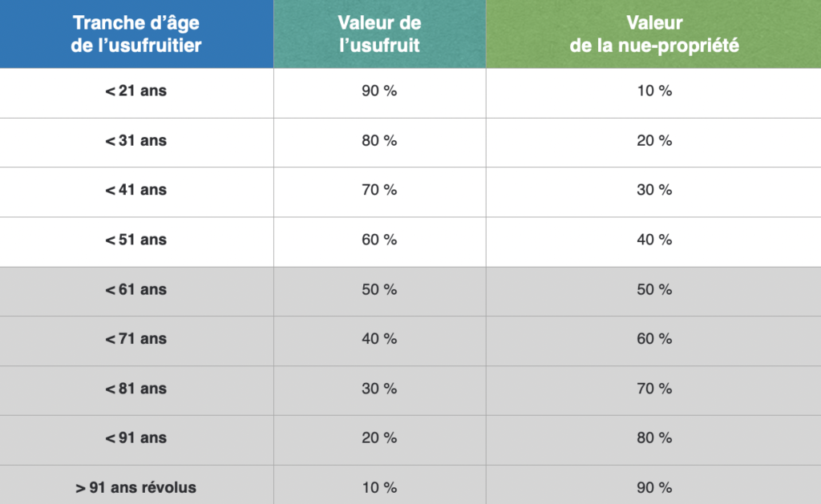The image size is (821, 504).
Task: Select the "< 51 ans" row label
Action: click(136, 240)
